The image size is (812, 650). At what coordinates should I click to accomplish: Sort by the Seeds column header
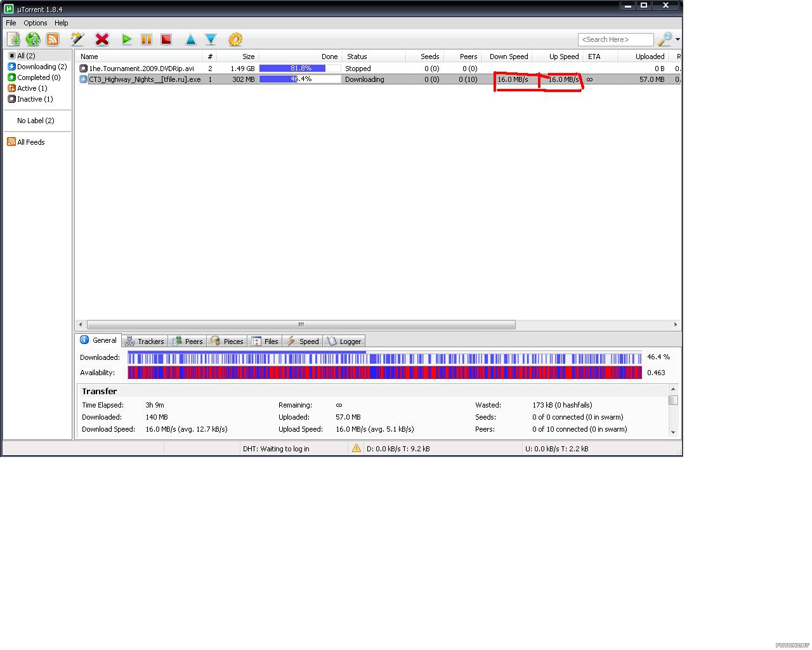point(424,56)
